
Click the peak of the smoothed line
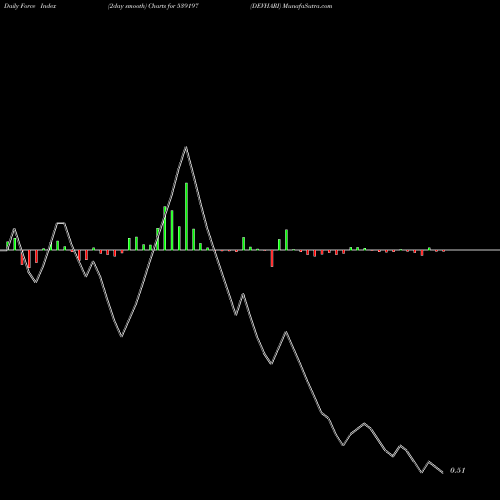pyautogui.click(x=186, y=147)
